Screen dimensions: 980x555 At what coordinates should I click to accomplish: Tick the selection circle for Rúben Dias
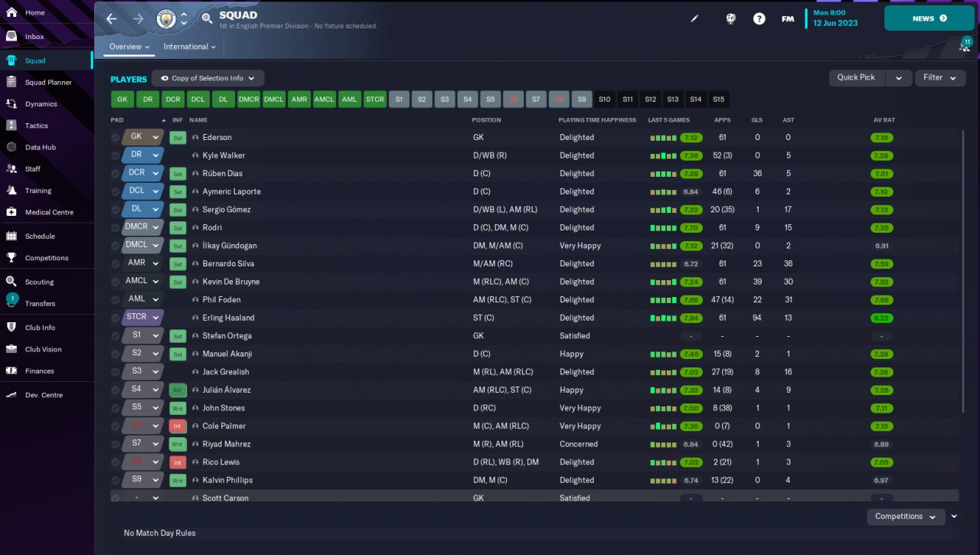[x=116, y=174]
